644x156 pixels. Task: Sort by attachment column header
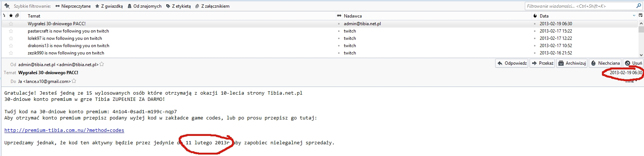click(x=17, y=15)
